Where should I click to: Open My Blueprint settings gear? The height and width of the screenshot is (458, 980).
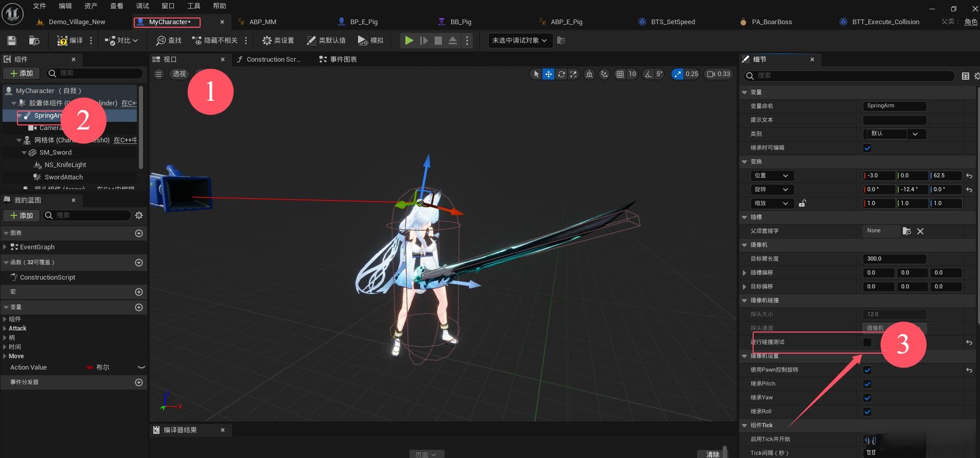[x=139, y=215]
